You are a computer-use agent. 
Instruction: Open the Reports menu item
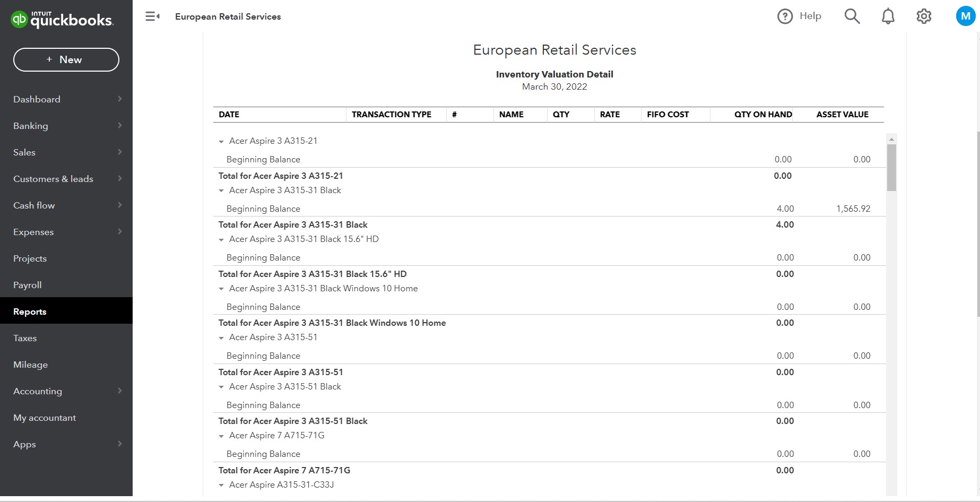point(30,311)
